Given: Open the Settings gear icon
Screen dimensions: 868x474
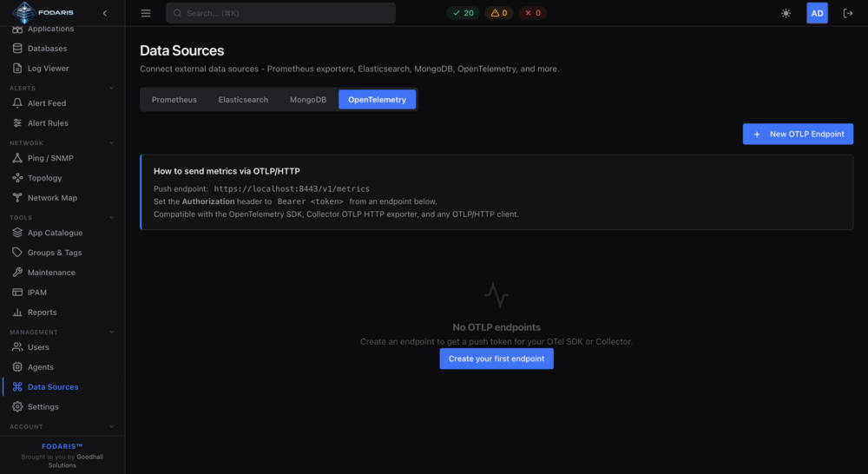Looking at the screenshot, I should tap(17, 407).
